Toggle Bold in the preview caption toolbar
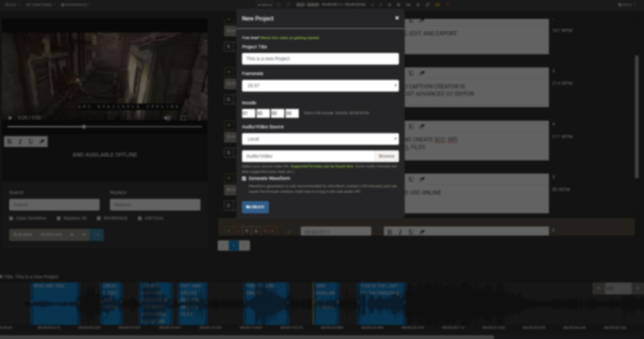Screen dimensions: 644x339 [9, 142]
